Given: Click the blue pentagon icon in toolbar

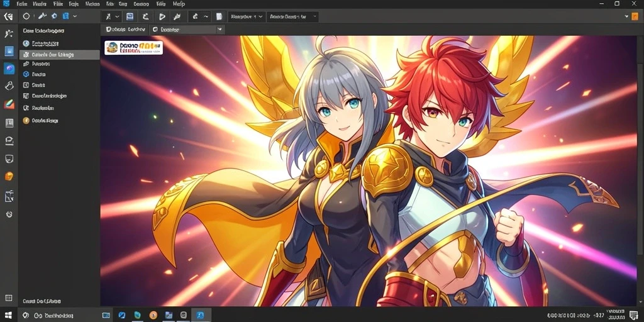Looking at the screenshot, I should [x=54, y=16].
